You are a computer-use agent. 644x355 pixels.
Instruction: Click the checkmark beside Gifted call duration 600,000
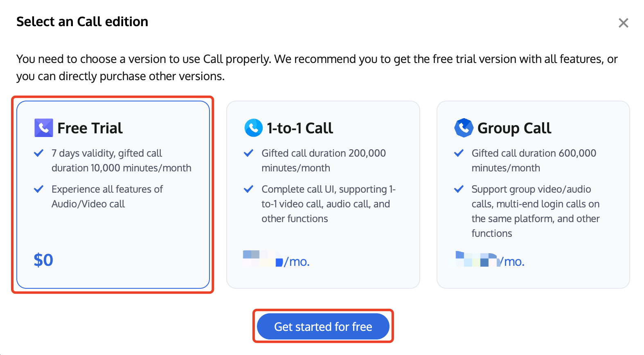pos(459,153)
